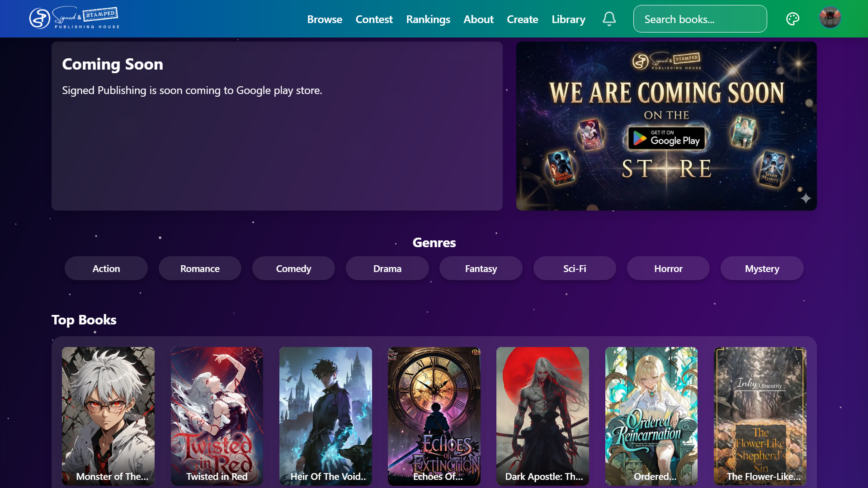Open the Coming Soon Google Play banner
This screenshot has height=488, width=868.
pyautogui.click(x=666, y=126)
